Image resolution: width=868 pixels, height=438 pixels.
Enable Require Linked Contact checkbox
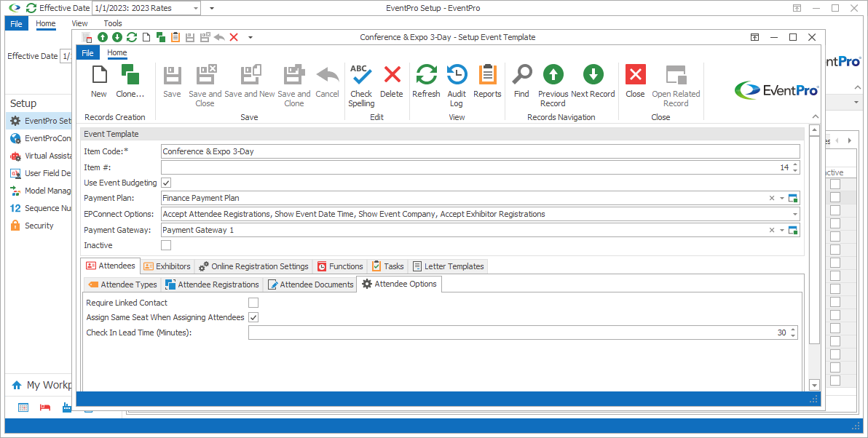pos(253,303)
